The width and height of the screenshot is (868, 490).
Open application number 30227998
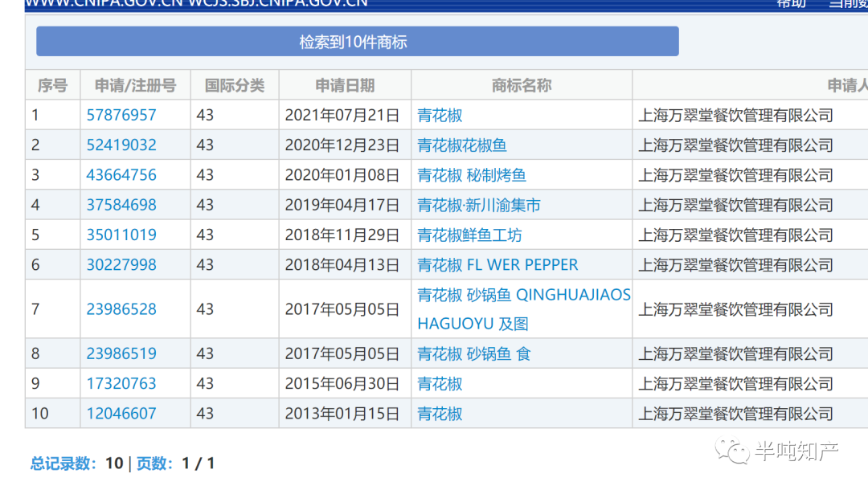(x=121, y=265)
